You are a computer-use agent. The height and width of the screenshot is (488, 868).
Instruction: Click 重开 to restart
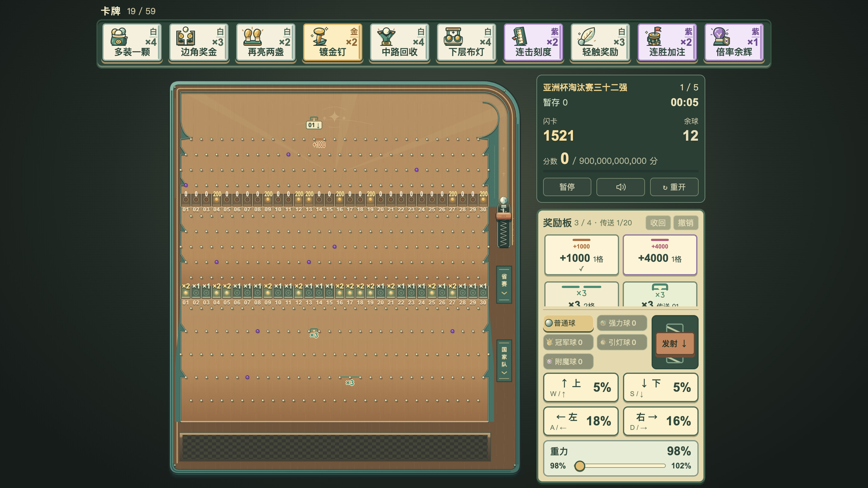[674, 187]
